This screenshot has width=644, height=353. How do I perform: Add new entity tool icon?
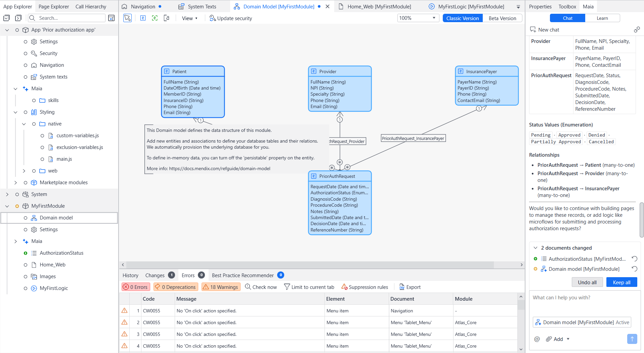pos(143,18)
